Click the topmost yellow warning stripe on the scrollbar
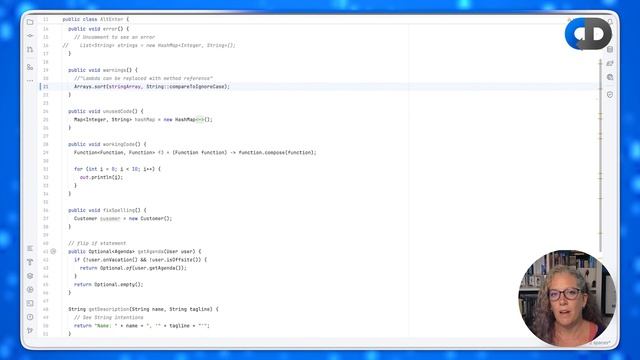The width and height of the screenshot is (640, 360). tap(600, 64)
